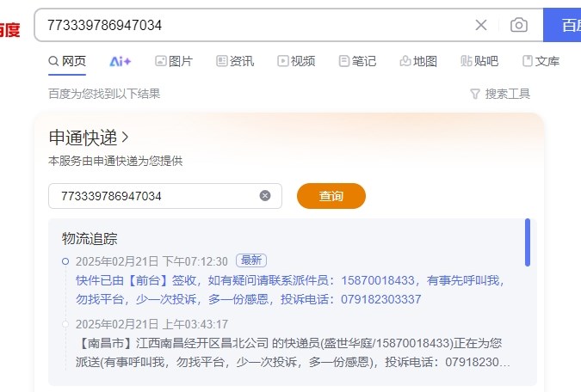The image size is (581, 392).
Task: Click chevron next to 申通快递
Action: pyautogui.click(x=125, y=138)
